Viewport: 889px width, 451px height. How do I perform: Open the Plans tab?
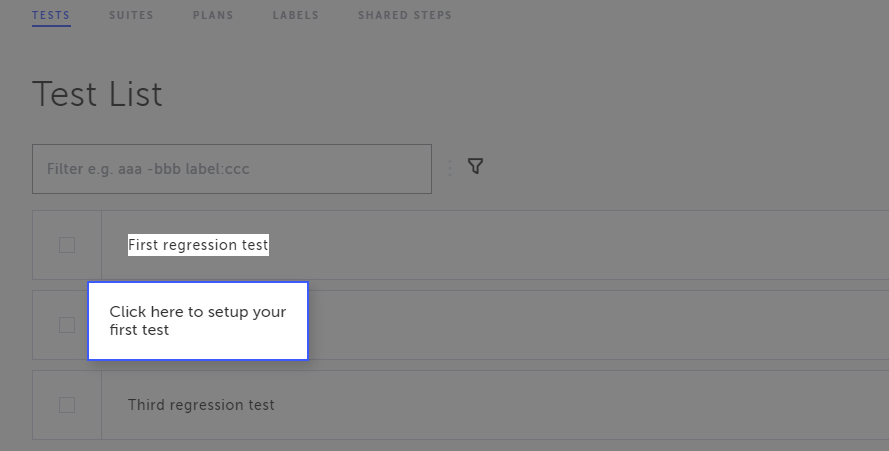point(213,15)
